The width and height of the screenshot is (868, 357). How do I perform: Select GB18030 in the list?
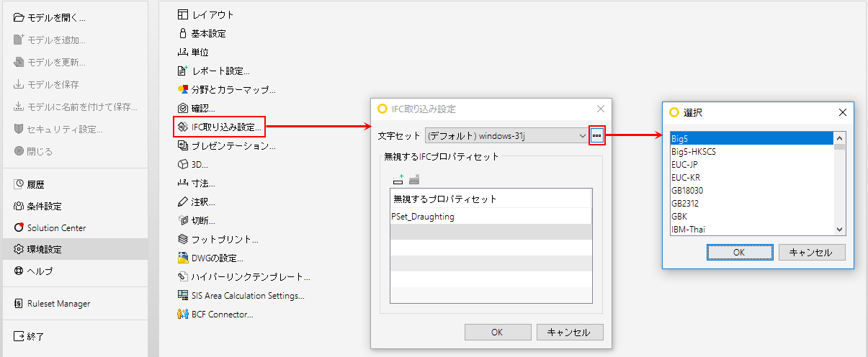click(752, 190)
